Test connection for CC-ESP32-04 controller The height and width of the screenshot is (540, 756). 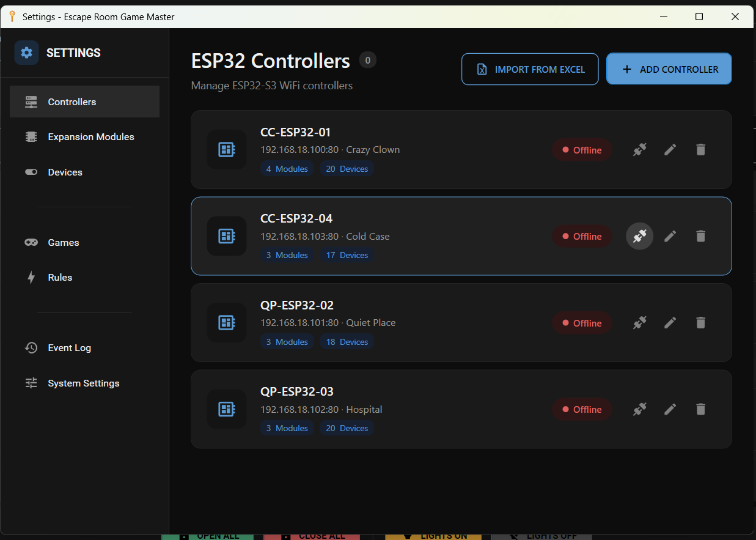[639, 236]
